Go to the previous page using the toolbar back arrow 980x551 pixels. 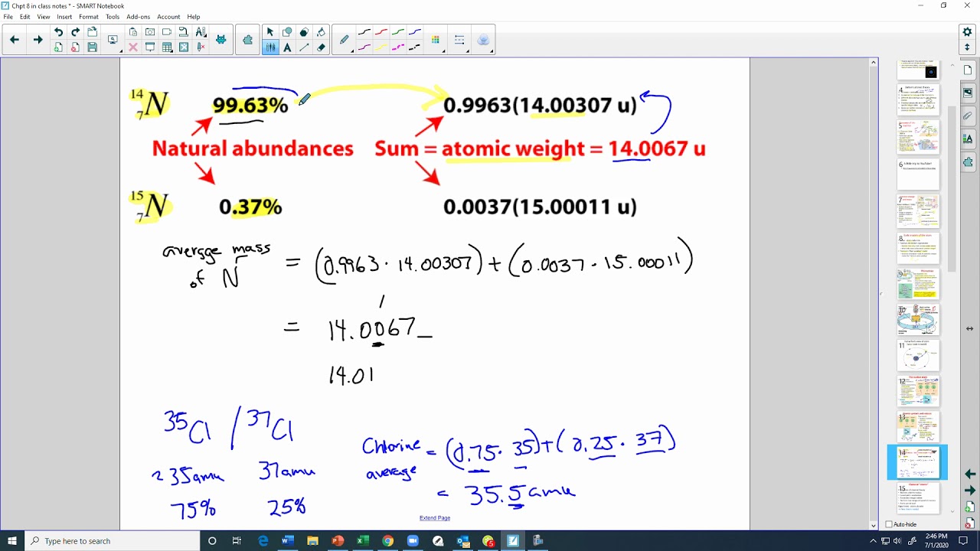click(x=15, y=40)
